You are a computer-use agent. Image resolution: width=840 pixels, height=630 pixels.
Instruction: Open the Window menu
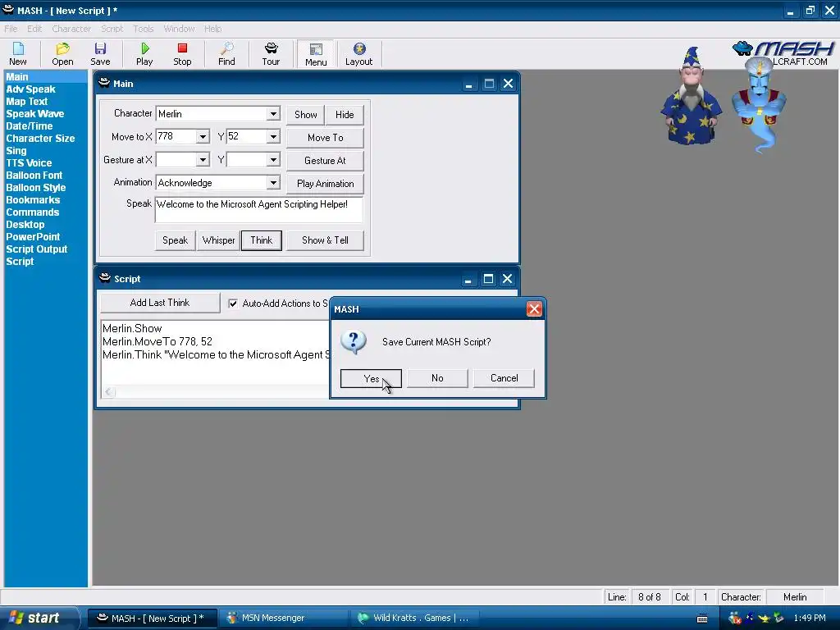coord(179,29)
